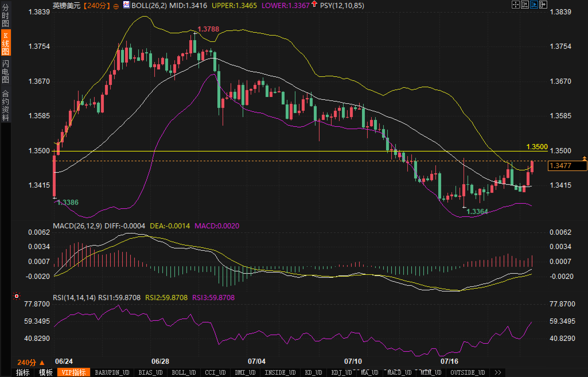The width and height of the screenshot is (588, 377).
Task: Click the RSI2:59.8708 value
Action: click(166, 298)
